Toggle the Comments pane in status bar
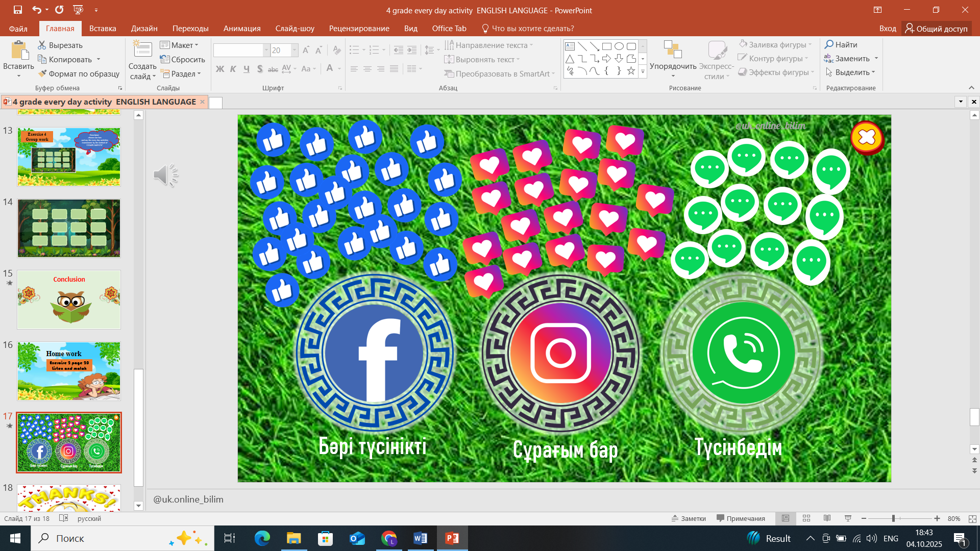980x551 pixels. pos(741,518)
